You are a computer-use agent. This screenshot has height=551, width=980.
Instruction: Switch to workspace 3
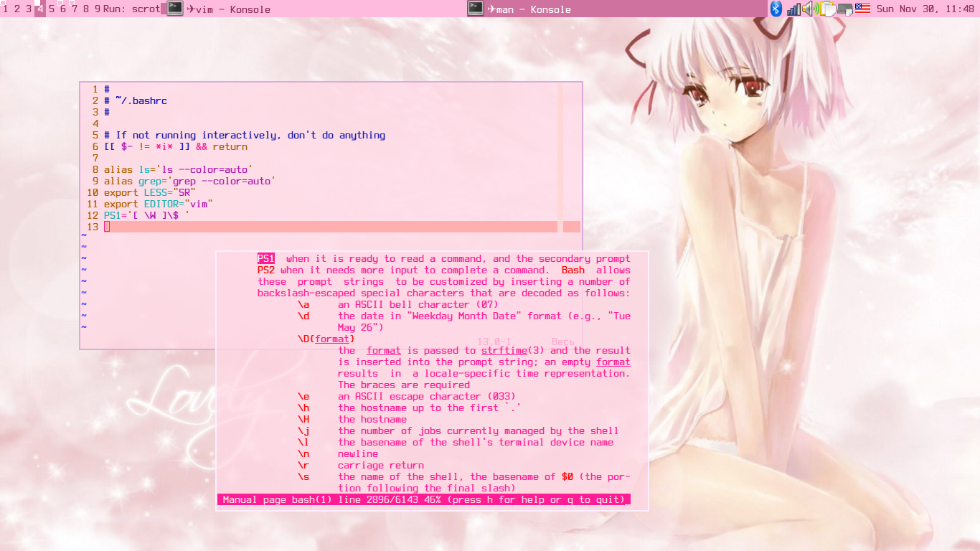(x=29, y=9)
